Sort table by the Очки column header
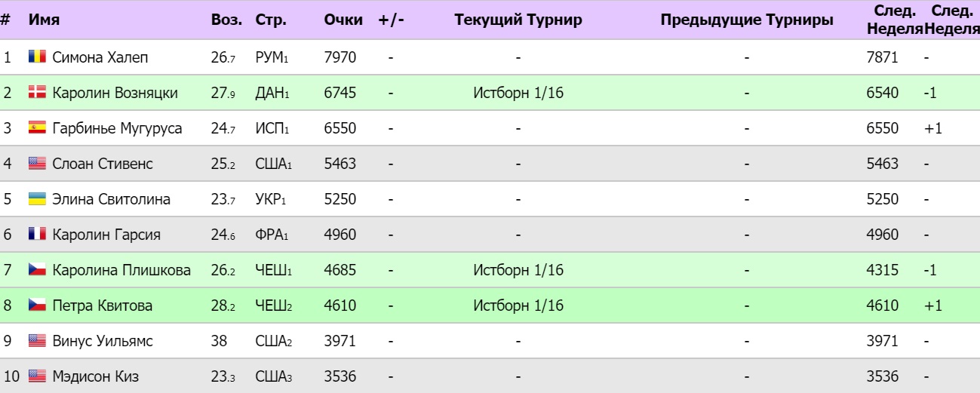Image resolution: width=980 pixels, height=393 pixels. [x=343, y=20]
